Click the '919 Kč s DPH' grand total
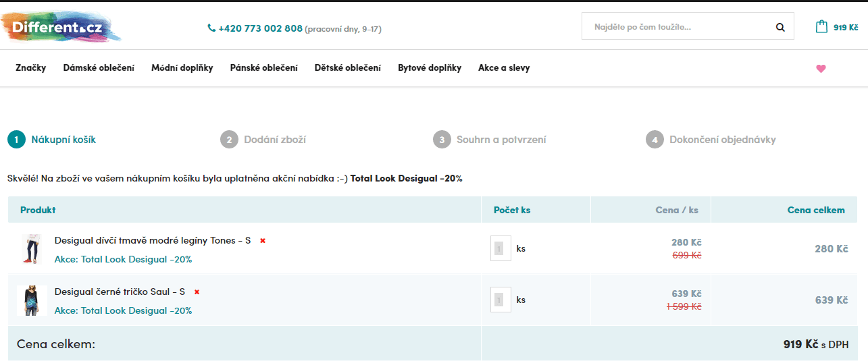 tap(816, 344)
